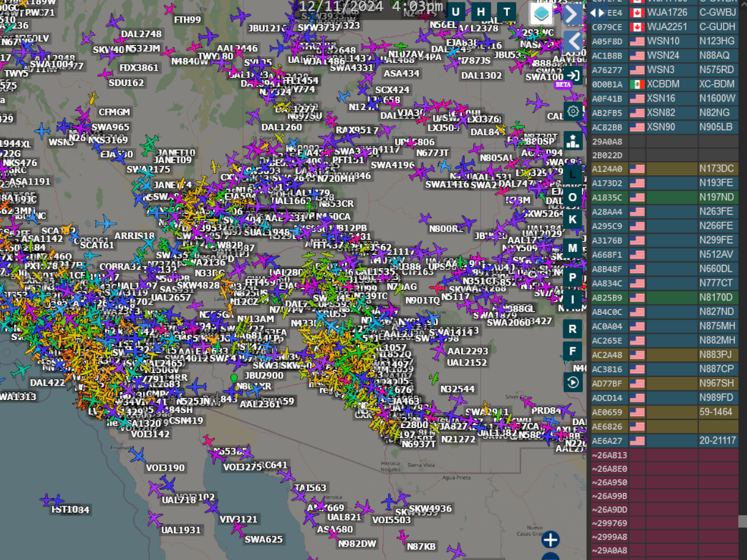747x560 pixels.
Task: Click aircraft label FDX3861 on map
Action: [x=139, y=68]
